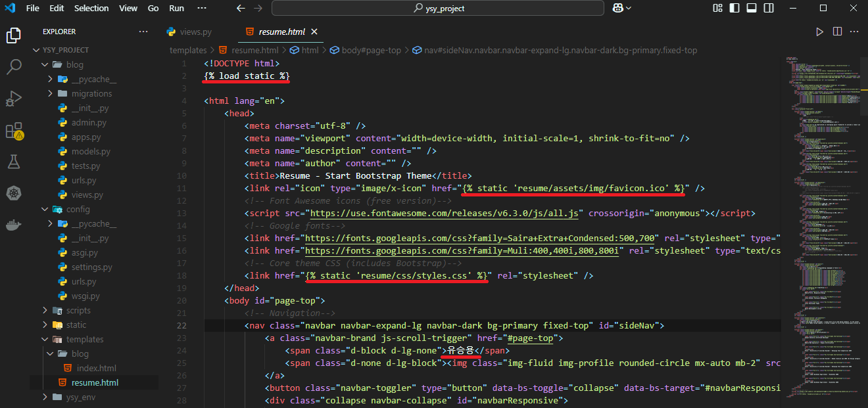Open index.html in the explorer

point(97,368)
